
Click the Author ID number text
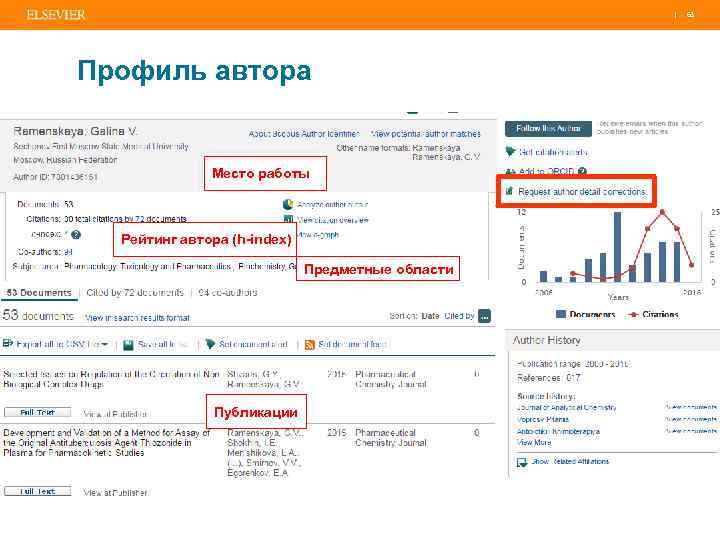74,177
